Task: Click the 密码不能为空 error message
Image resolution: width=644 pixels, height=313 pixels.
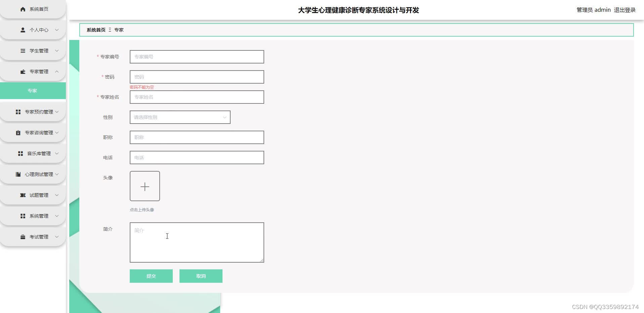Action: 142,87
